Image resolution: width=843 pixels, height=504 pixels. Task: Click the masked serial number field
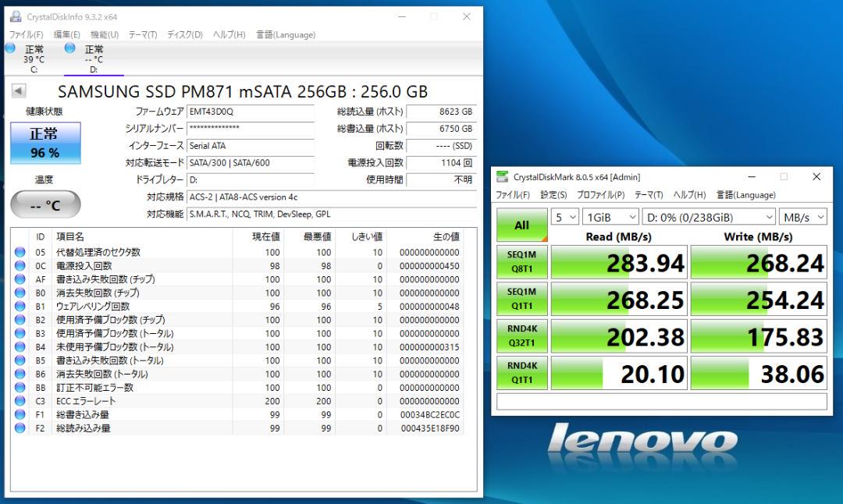pos(251,129)
